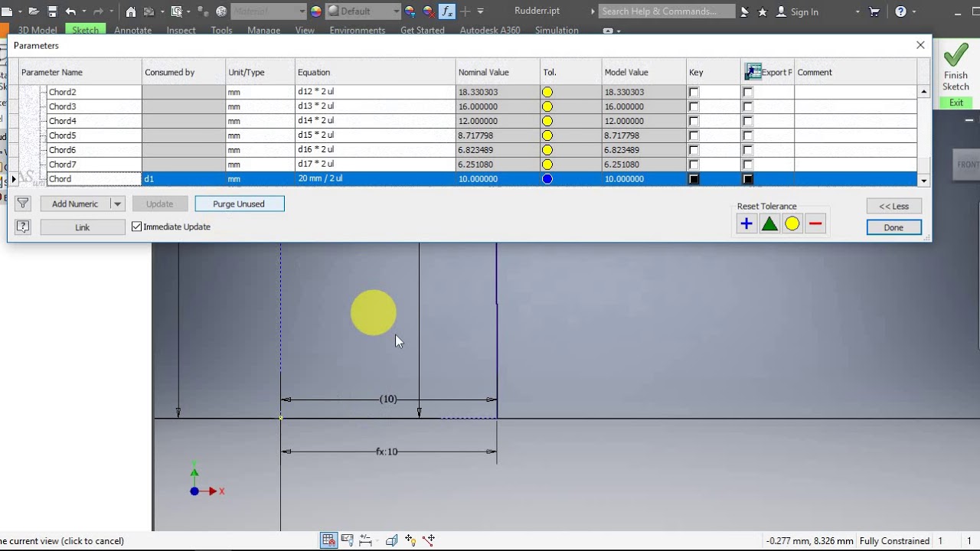Click the yellow circle Reset Tolerance button
The height and width of the screenshot is (551, 980).
pos(792,223)
